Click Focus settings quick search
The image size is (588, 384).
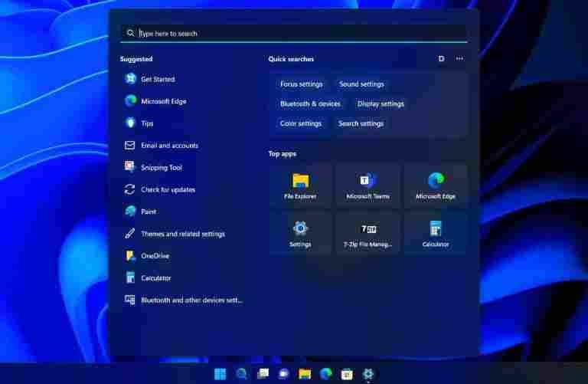pos(301,84)
